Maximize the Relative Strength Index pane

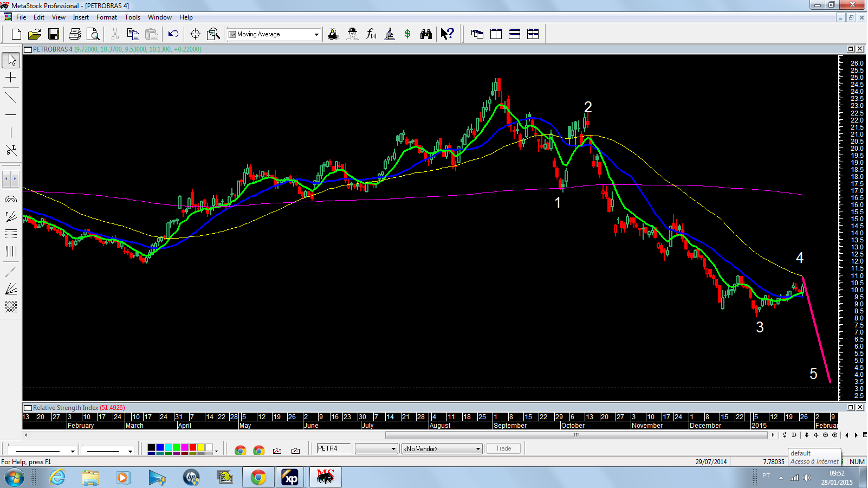pyautogui.click(x=851, y=407)
